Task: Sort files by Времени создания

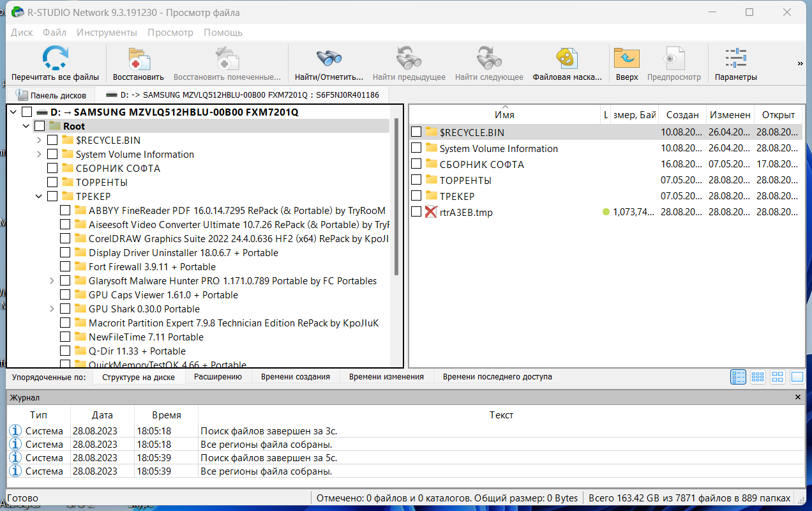Action: click(296, 377)
